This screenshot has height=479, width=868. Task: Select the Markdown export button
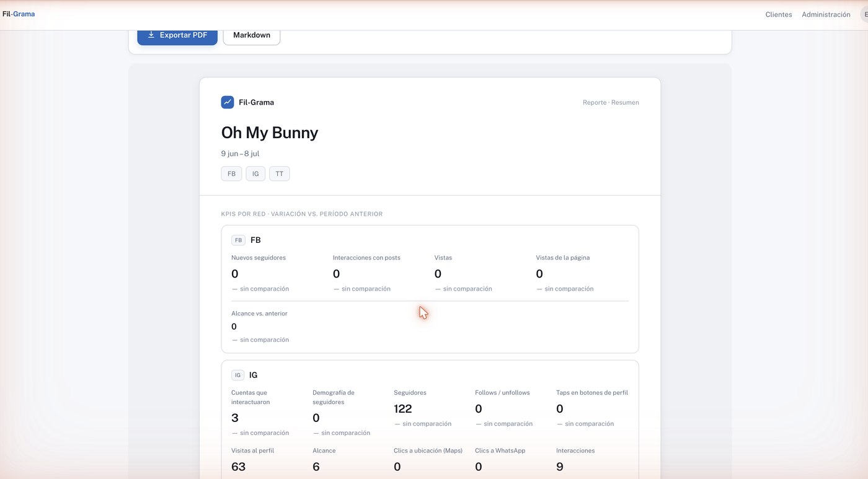[252, 37]
